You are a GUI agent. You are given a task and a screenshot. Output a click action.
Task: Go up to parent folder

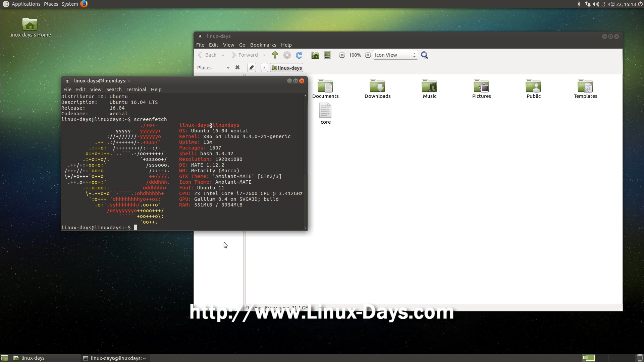[275, 55]
